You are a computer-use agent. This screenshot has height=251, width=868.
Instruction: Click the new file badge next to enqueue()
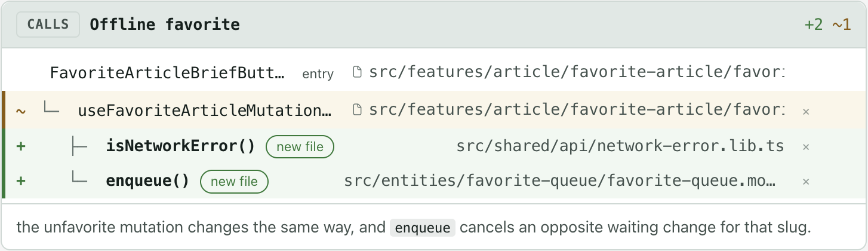(234, 182)
